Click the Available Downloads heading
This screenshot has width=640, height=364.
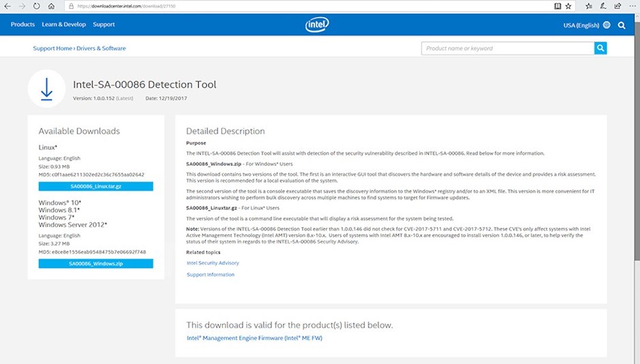(x=79, y=131)
